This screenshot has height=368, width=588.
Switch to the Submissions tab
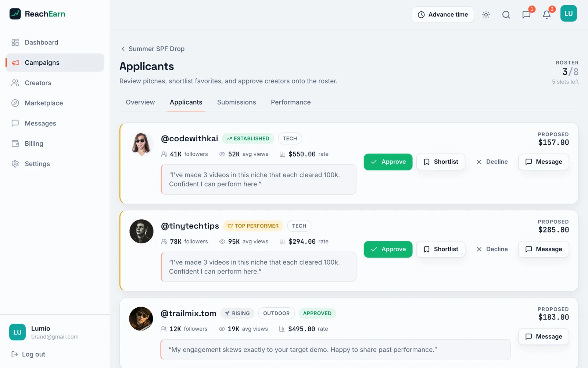pyautogui.click(x=237, y=102)
